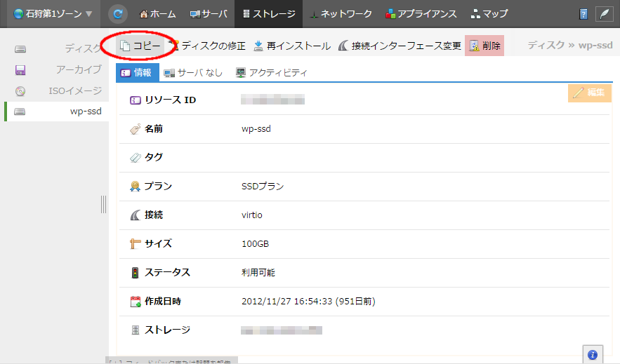The height and width of the screenshot is (364, 620).
Task: Switch to the サーバ なし tab
Action: tap(193, 72)
